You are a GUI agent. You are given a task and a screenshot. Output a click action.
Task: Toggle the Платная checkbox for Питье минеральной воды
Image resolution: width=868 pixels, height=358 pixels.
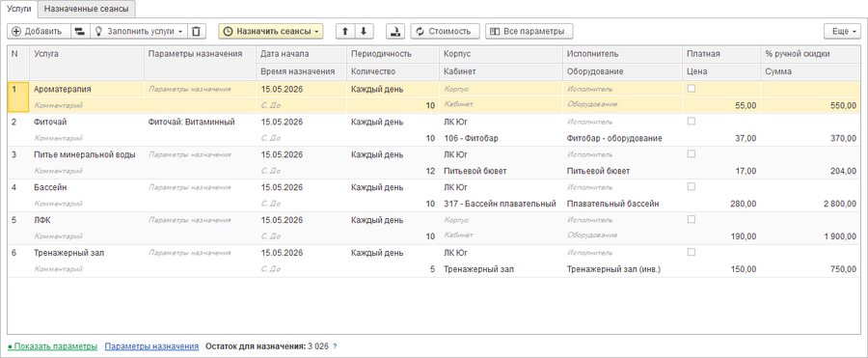(691, 153)
